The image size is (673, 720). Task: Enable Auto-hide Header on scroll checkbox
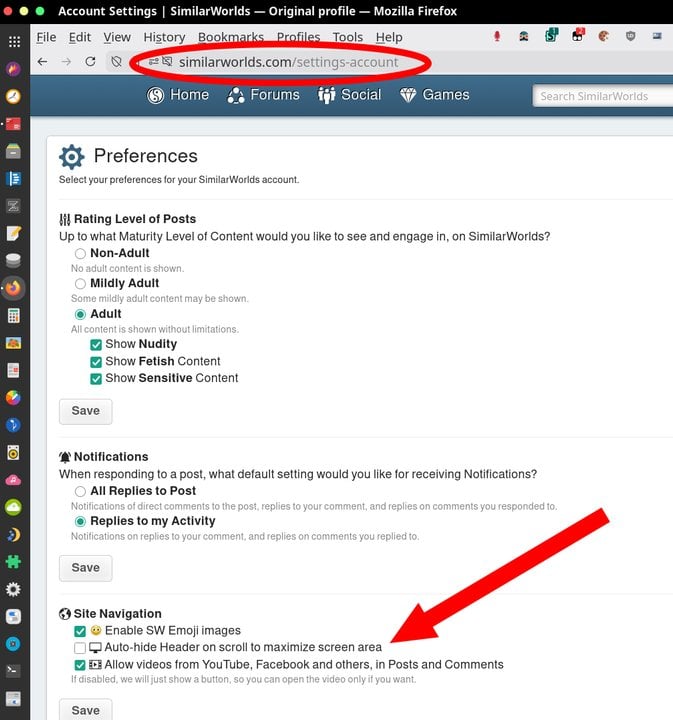click(80, 648)
